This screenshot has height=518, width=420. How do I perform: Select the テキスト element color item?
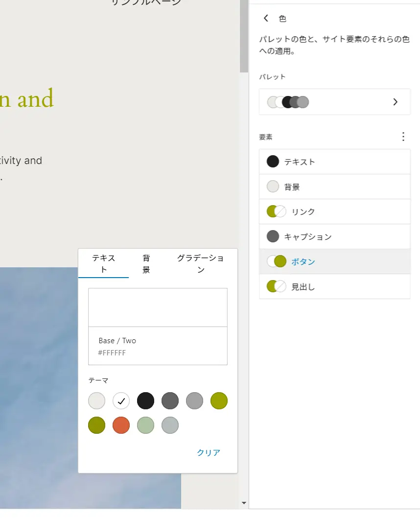pos(334,162)
